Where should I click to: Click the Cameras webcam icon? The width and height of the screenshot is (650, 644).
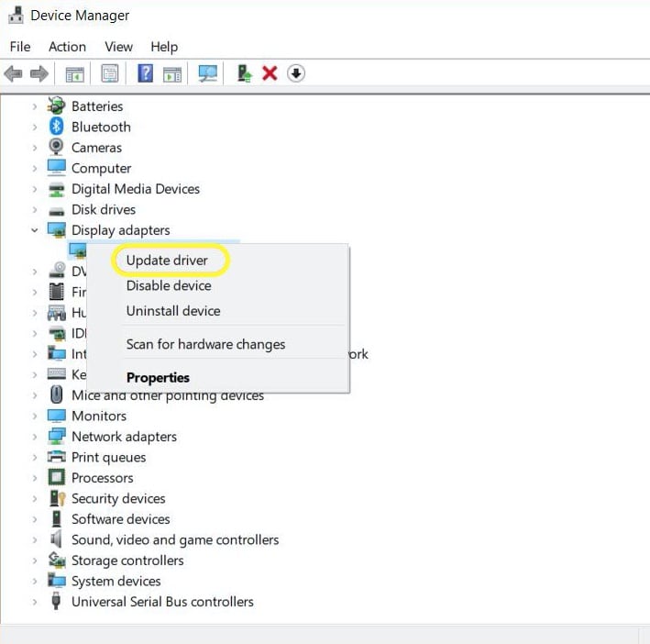coord(56,147)
